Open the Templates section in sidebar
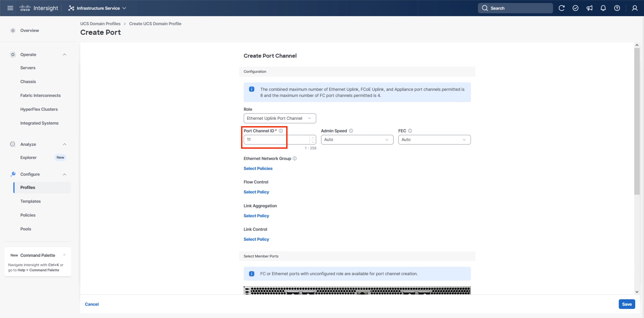 30,201
